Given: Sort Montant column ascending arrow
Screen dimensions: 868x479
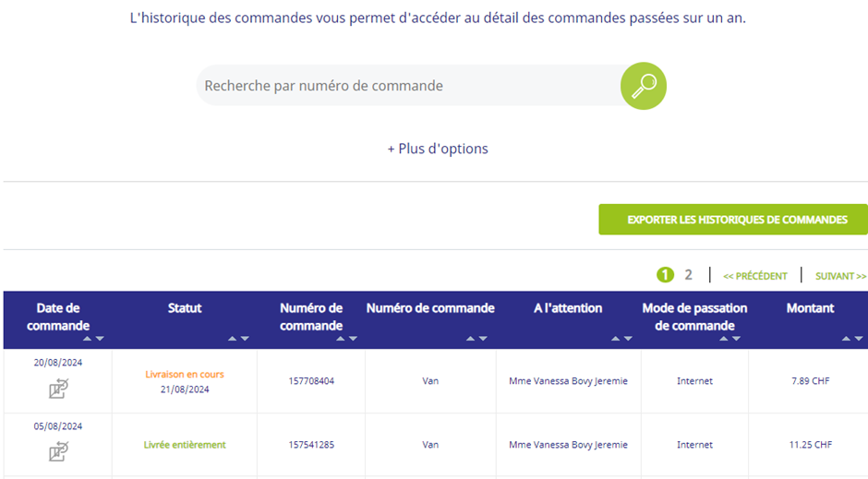Looking at the screenshot, I should click(x=846, y=339).
